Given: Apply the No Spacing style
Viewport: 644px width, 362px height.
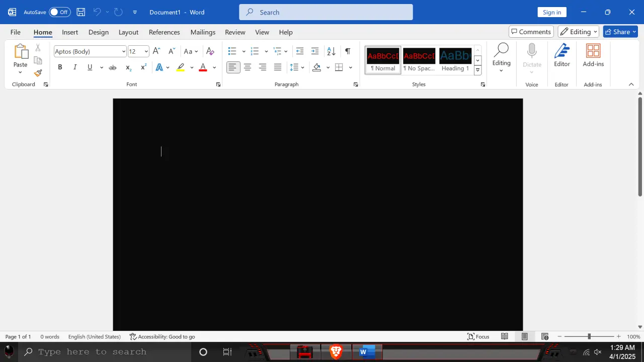Looking at the screenshot, I should tap(419, 60).
